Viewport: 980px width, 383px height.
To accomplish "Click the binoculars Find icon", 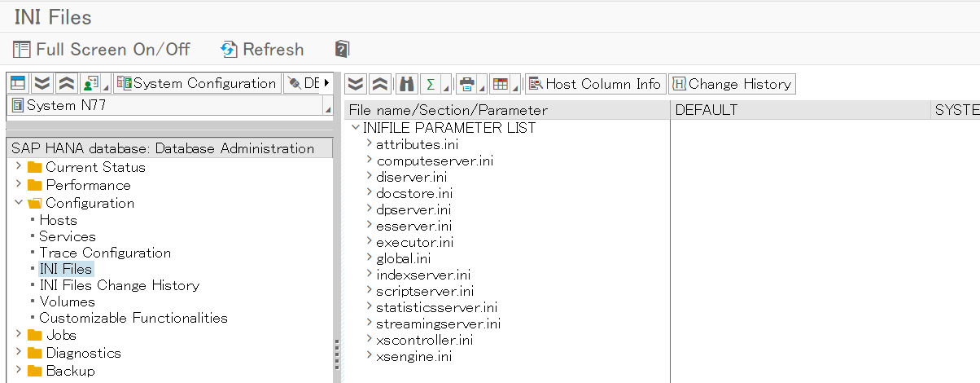I will click(407, 84).
